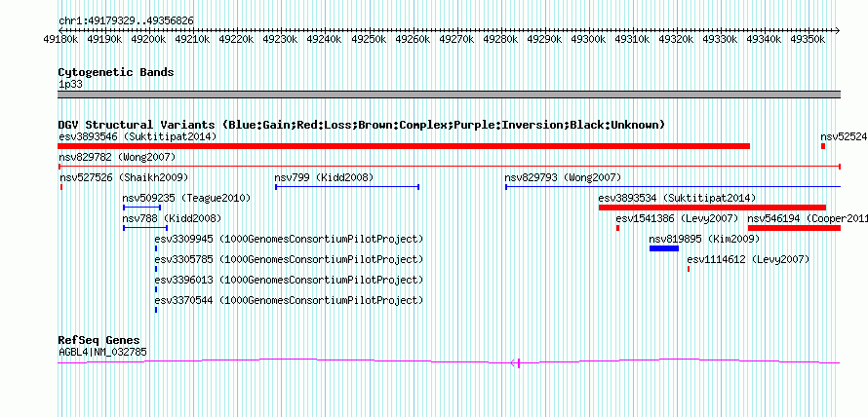Click the 49200k ruler tick label
The height and width of the screenshot is (417, 868).
[148, 39]
